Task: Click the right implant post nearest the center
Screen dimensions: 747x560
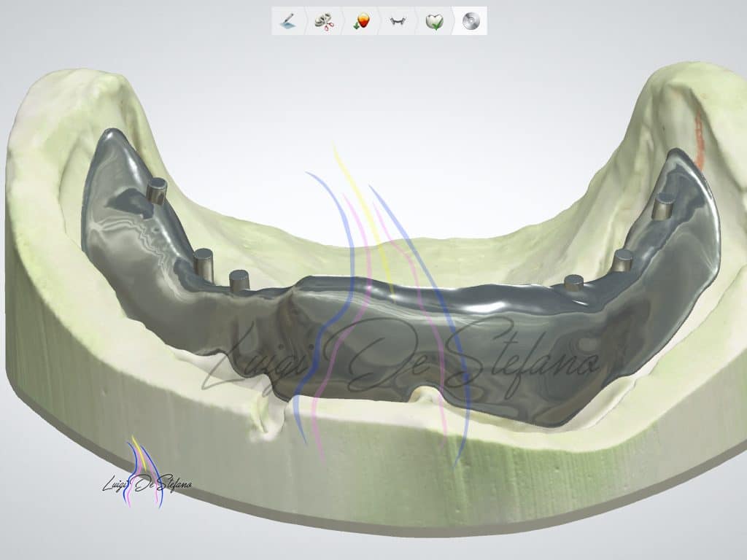Action: 574,282
